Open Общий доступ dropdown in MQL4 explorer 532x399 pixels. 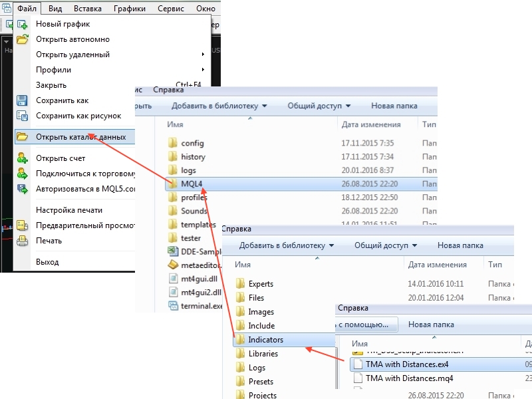386,245
